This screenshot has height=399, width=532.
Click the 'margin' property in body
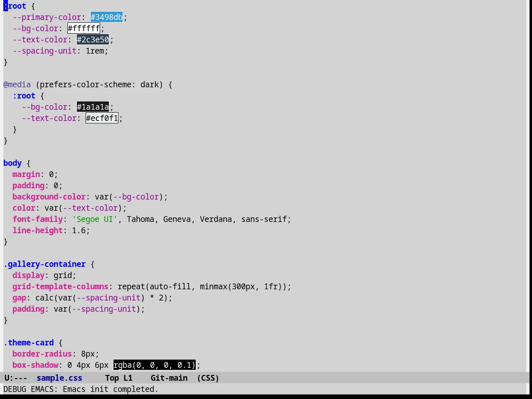click(26, 174)
